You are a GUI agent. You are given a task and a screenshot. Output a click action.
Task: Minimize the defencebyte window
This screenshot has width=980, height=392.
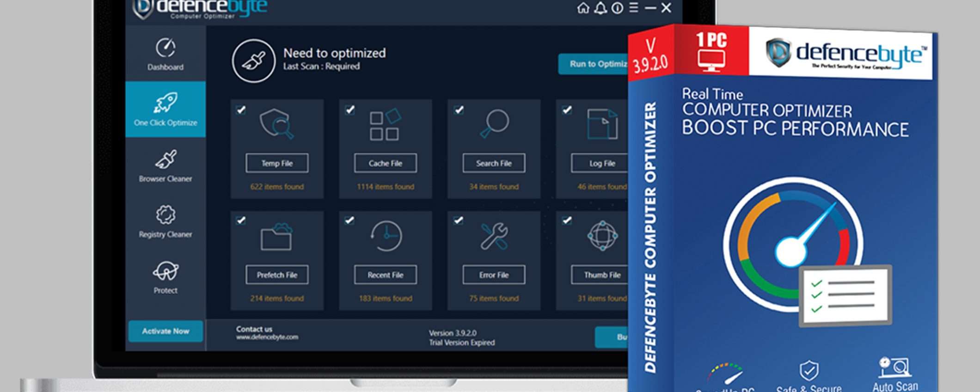pos(650,8)
